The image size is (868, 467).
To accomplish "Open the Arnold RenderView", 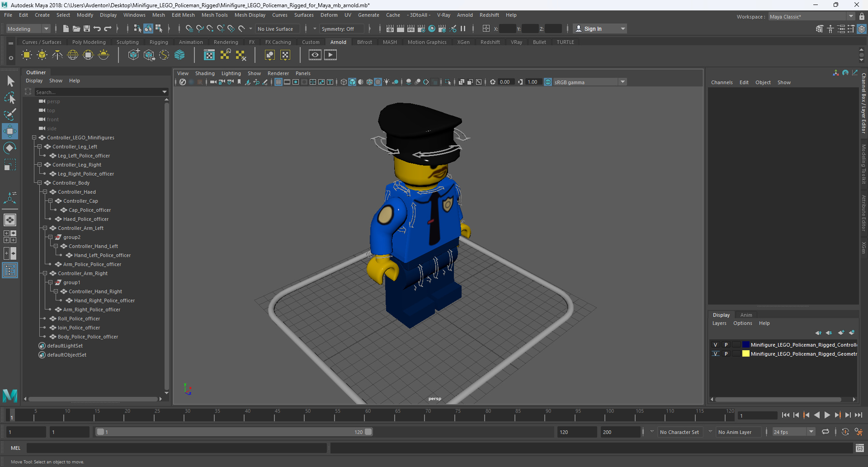I will pos(315,55).
